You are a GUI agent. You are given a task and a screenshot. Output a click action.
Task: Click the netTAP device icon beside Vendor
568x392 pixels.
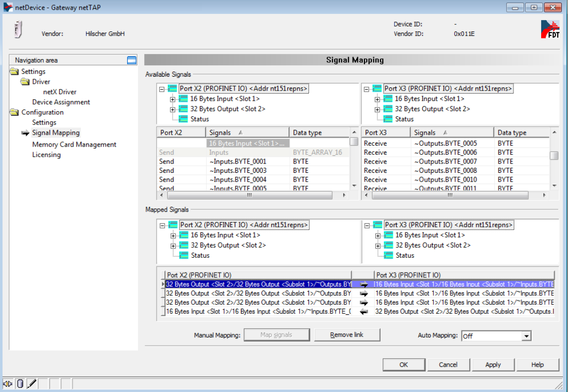point(18,30)
